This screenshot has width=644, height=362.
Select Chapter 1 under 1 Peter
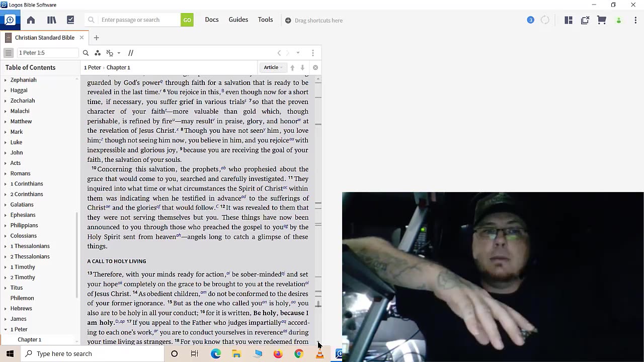pyautogui.click(x=29, y=339)
